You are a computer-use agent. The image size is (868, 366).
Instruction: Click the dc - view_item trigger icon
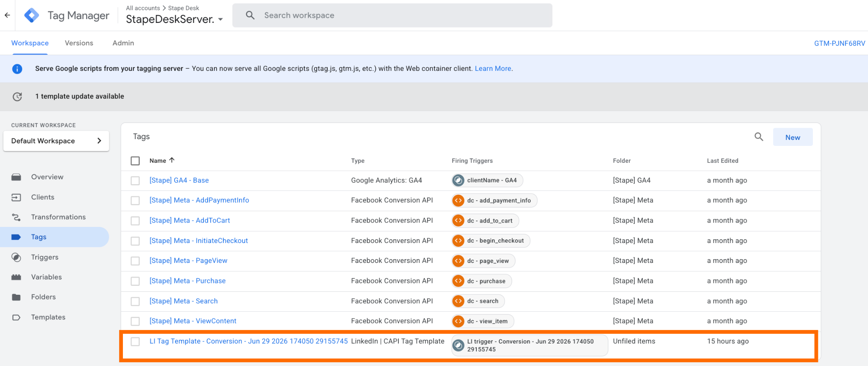458,321
